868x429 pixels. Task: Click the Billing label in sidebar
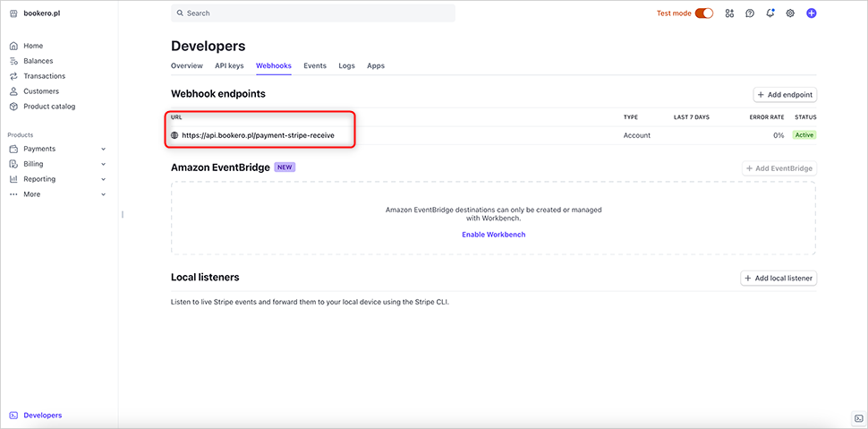pos(33,164)
